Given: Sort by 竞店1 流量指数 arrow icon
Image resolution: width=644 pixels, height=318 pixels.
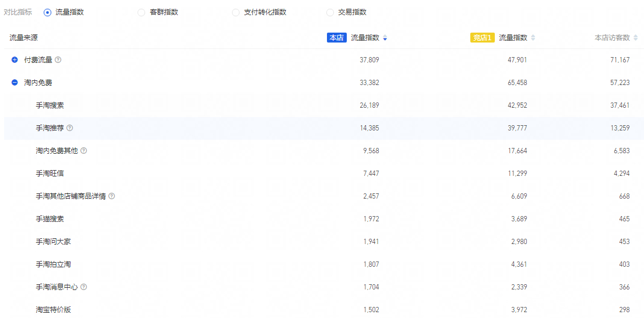Looking at the screenshot, I should (533, 38).
